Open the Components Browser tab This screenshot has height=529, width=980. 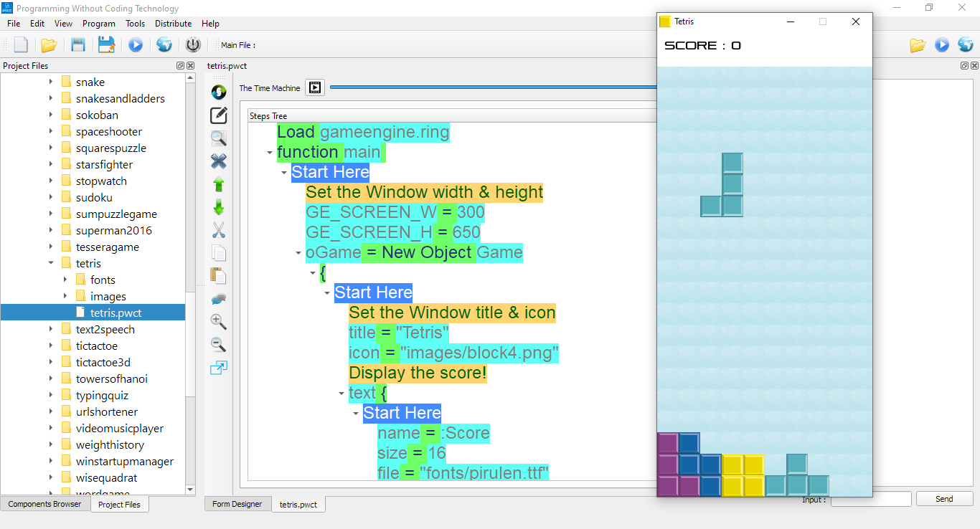click(44, 504)
